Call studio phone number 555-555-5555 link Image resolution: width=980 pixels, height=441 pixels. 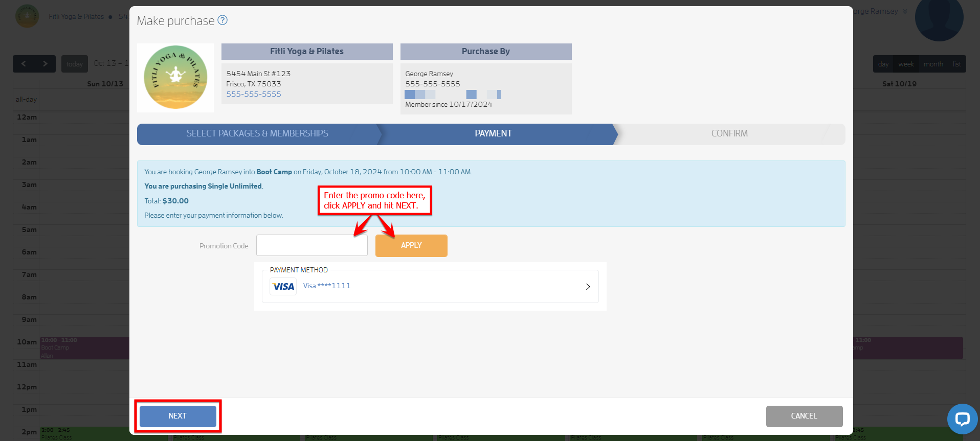[x=254, y=94]
